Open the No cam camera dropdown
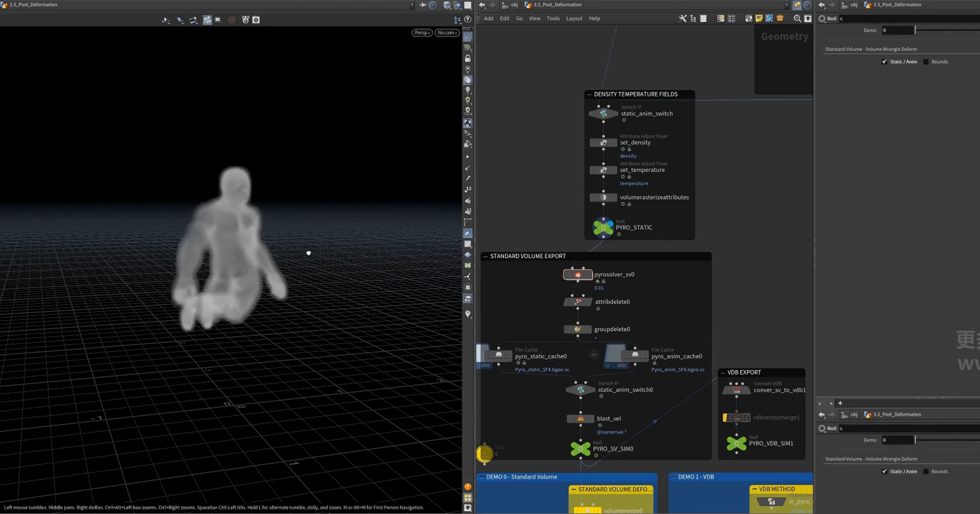The width and height of the screenshot is (980, 514). (x=447, y=33)
